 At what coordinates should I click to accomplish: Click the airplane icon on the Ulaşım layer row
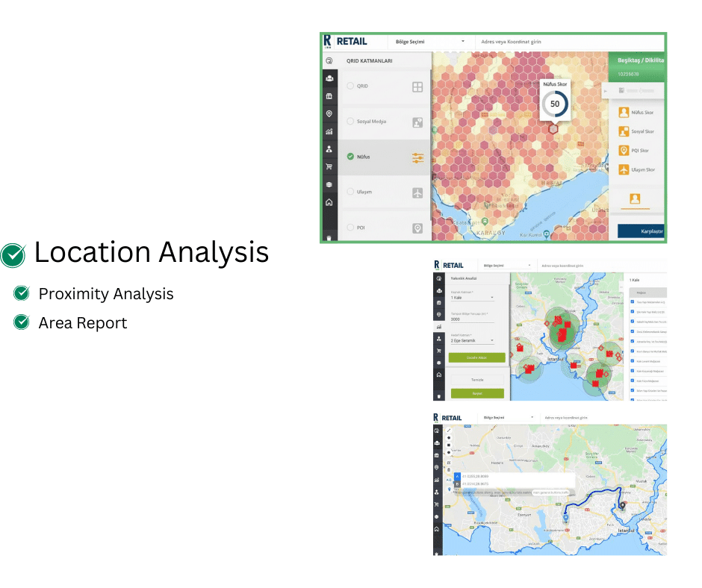point(417,193)
